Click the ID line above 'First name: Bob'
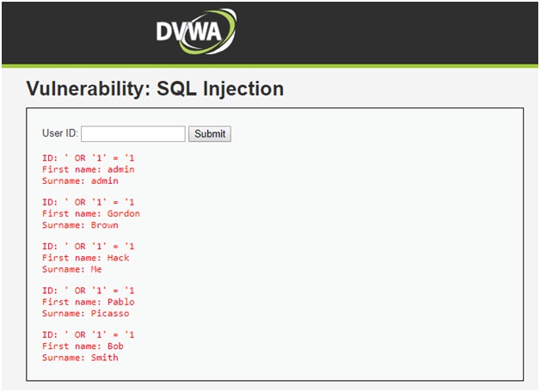 pos(89,334)
